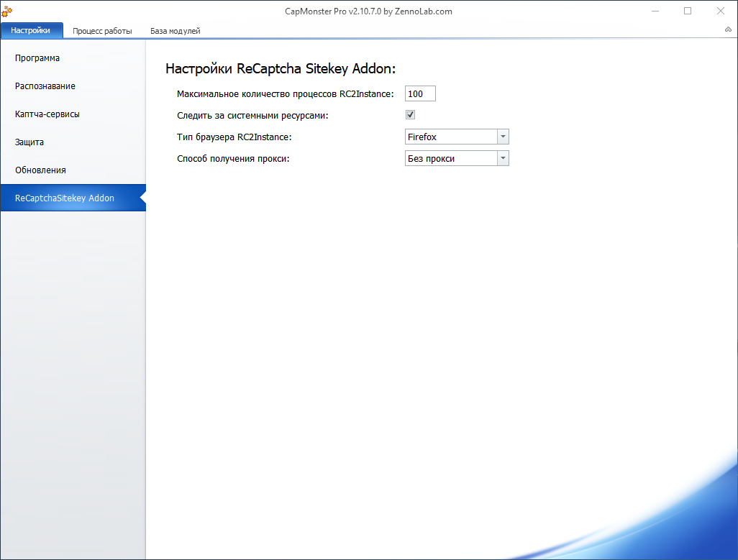The width and height of the screenshot is (738, 560).
Task: Open Обновления settings section
Action: coord(73,170)
